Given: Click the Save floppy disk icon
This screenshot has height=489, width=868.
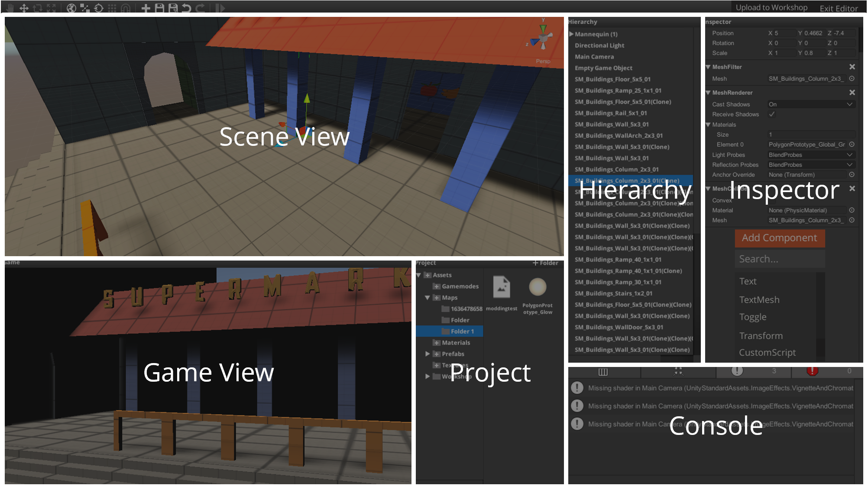Looking at the screenshot, I should pos(159,8).
